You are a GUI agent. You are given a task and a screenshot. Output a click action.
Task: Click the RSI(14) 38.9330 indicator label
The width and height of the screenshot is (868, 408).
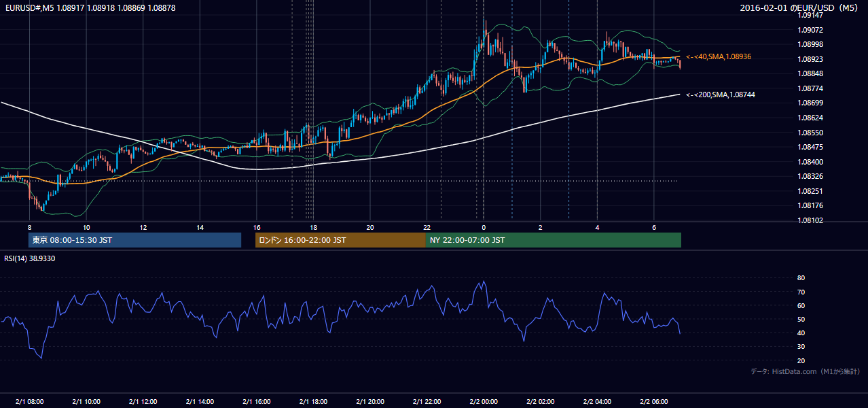click(x=29, y=258)
